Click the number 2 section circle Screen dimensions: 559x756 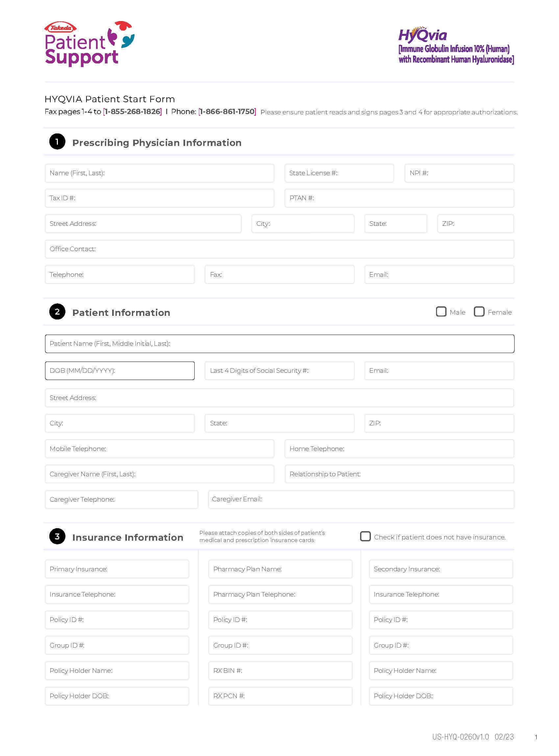coord(57,312)
